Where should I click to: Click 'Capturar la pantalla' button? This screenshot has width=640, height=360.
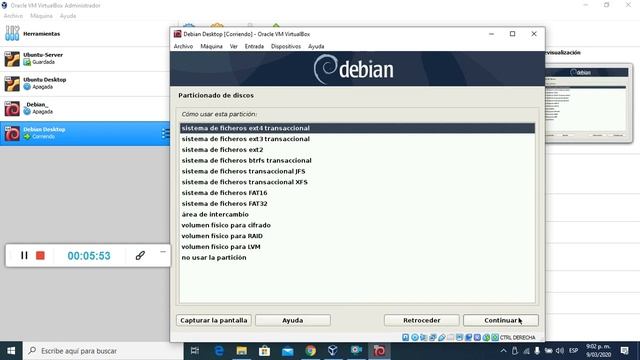(x=214, y=320)
